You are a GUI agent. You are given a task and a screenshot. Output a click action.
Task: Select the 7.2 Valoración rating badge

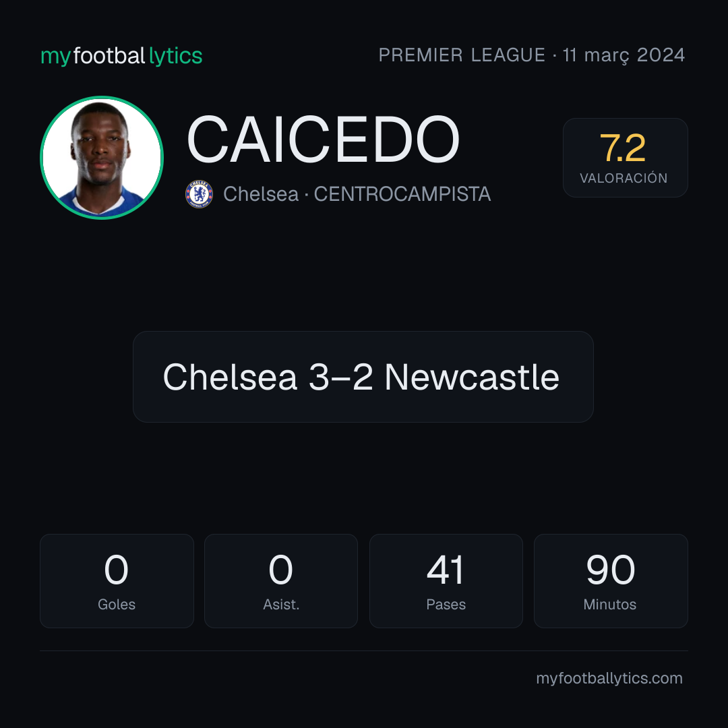[x=625, y=158]
